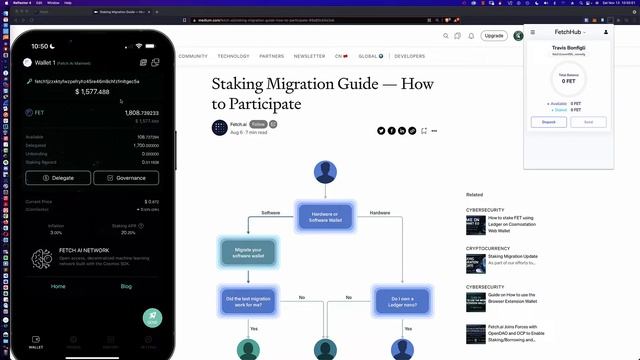Open related Staking Migration Update article
The image size is (640, 360).
coord(513,256)
